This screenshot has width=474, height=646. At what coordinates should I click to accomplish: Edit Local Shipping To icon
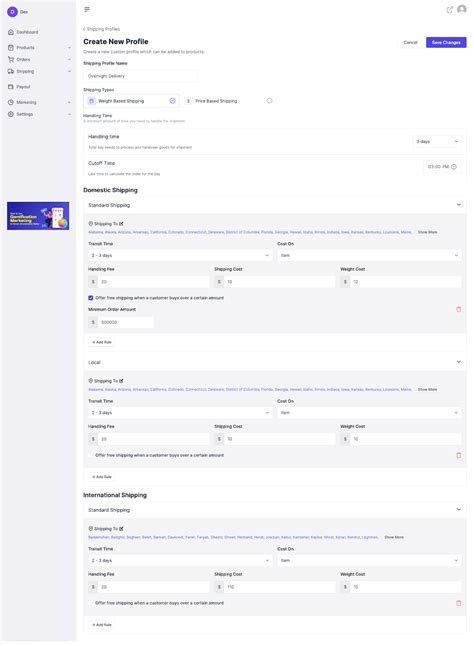(x=121, y=381)
